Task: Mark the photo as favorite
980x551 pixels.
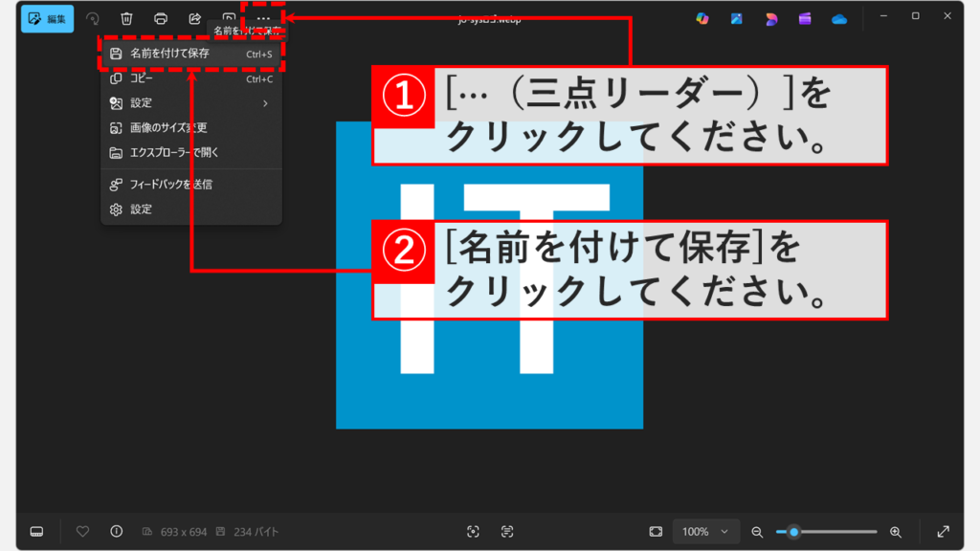Action: pos(83,531)
